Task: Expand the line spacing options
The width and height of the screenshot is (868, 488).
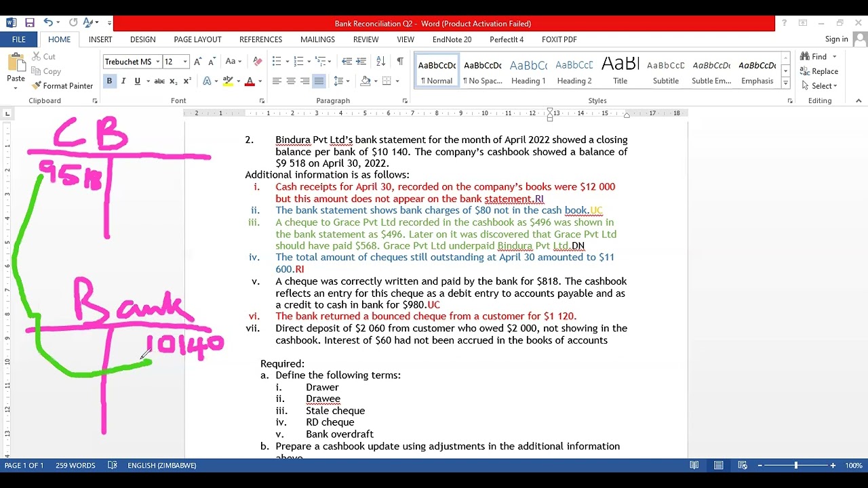Action: [342, 81]
